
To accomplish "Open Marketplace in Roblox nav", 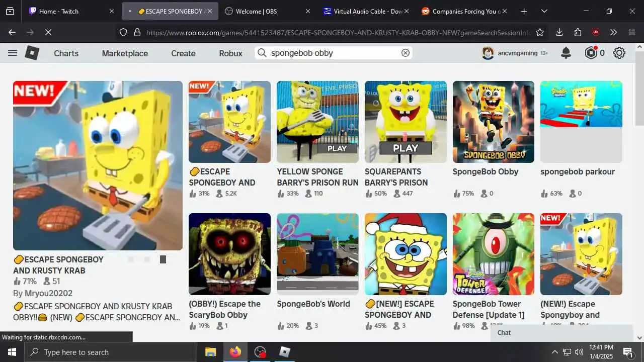I will click(x=125, y=53).
